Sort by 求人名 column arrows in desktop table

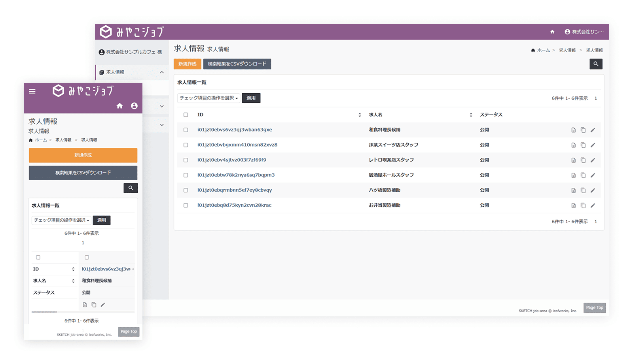[x=471, y=115]
